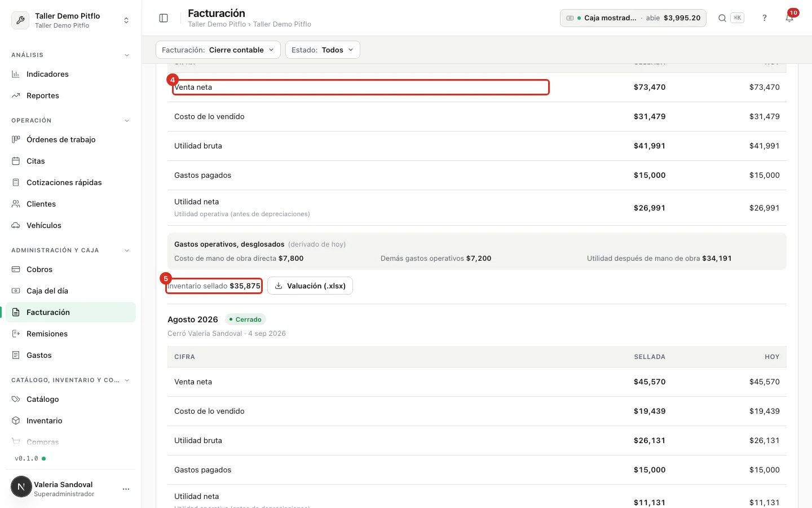Click the Agosto 2026 heading
Image resolution: width=812 pixels, height=508 pixels.
click(193, 319)
